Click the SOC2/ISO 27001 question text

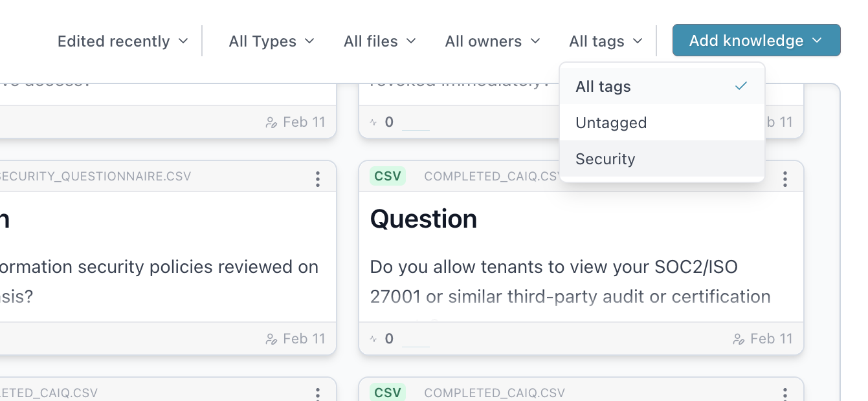click(570, 281)
